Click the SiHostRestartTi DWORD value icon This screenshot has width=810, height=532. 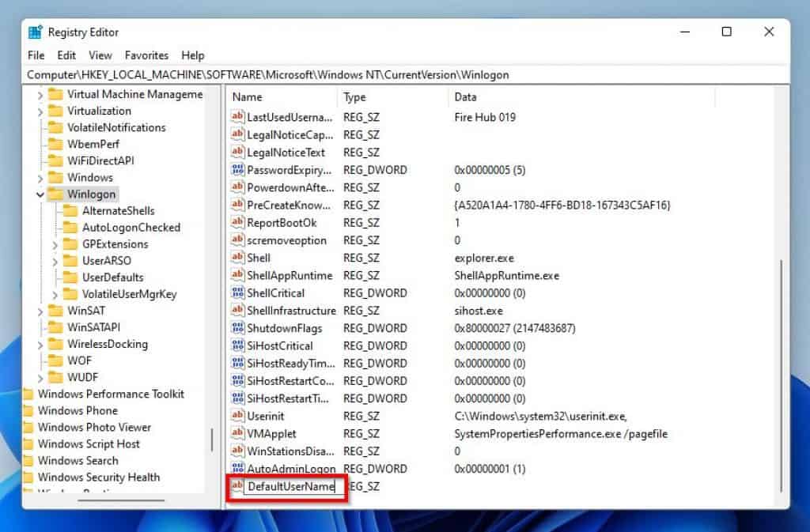coord(237,398)
